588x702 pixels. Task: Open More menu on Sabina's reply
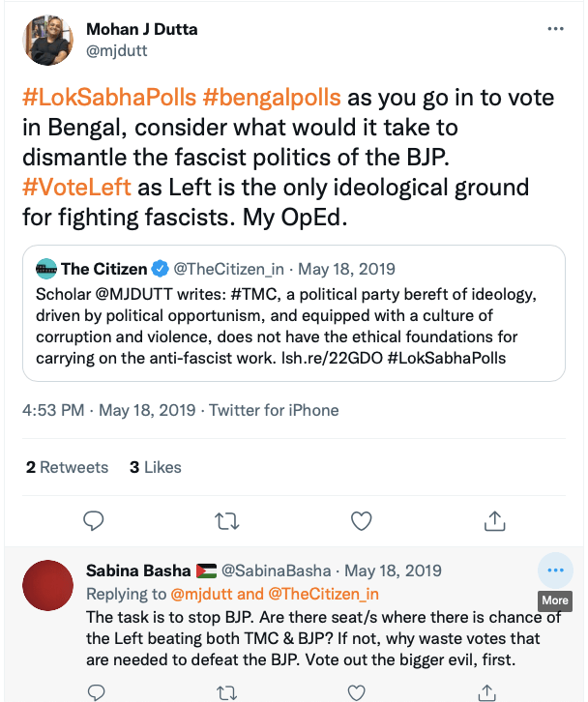coord(555,570)
